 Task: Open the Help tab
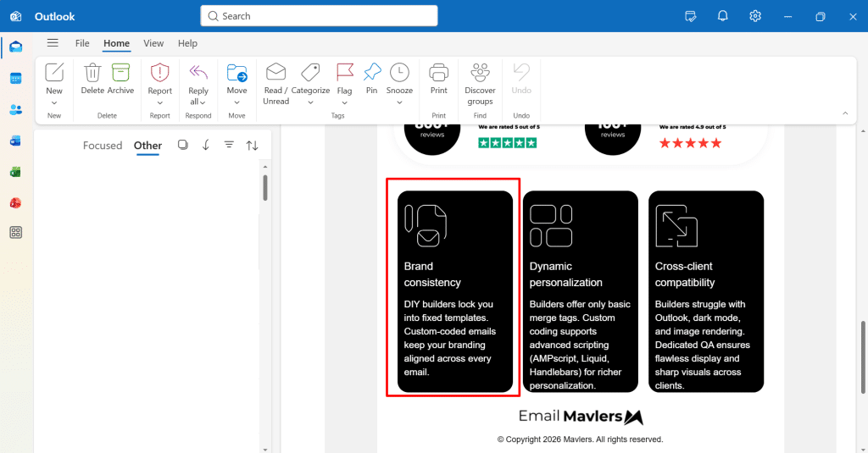187,43
